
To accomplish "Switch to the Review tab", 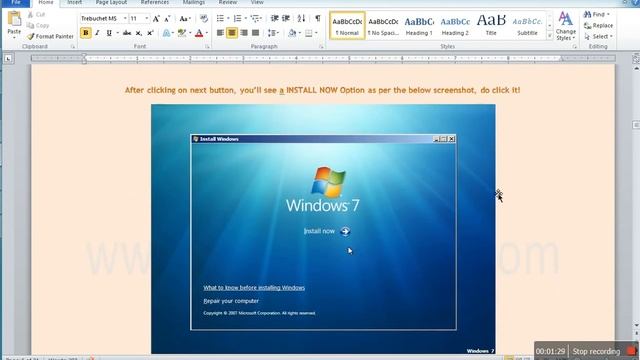I will point(228,2).
